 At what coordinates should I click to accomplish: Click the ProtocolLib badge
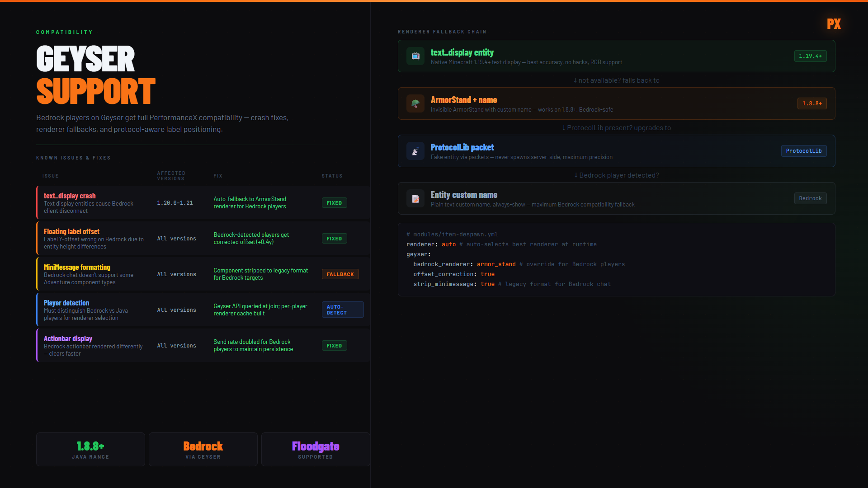(804, 151)
